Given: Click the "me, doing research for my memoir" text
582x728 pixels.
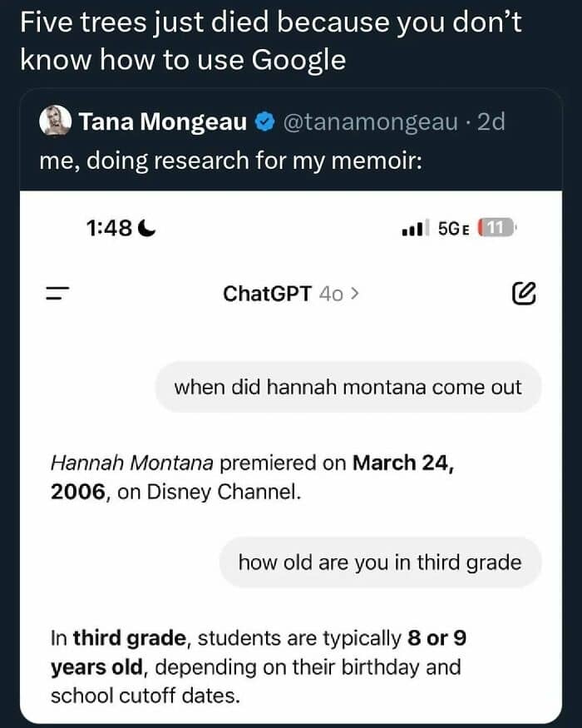Looking at the screenshot, I should [231, 161].
